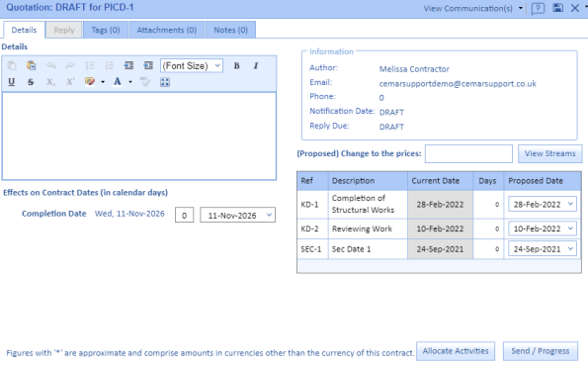
Task: Click the KD-1 reference cell
Action: point(312,205)
